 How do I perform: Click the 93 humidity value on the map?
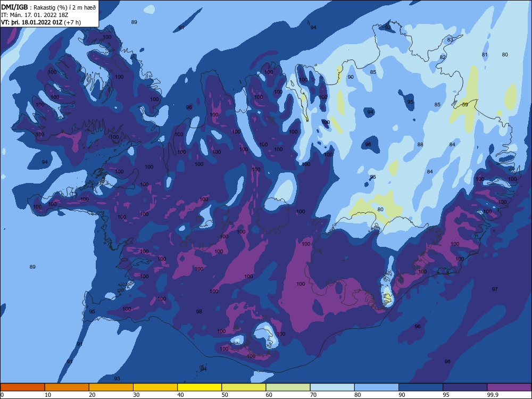[x=117, y=379]
